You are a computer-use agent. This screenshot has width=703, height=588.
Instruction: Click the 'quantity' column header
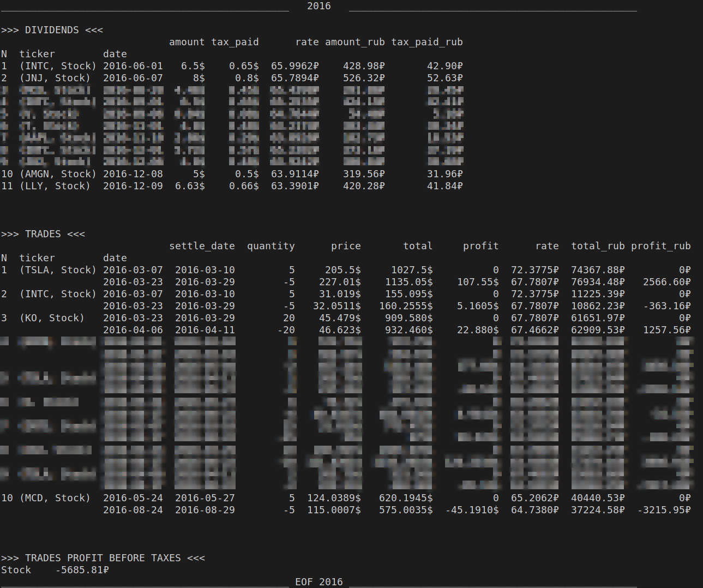[271, 246]
